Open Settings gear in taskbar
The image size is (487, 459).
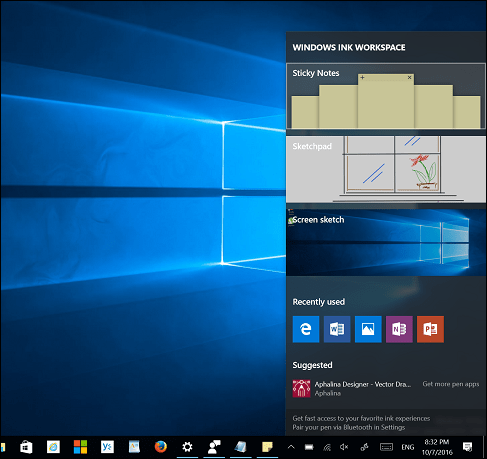point(187,447)
